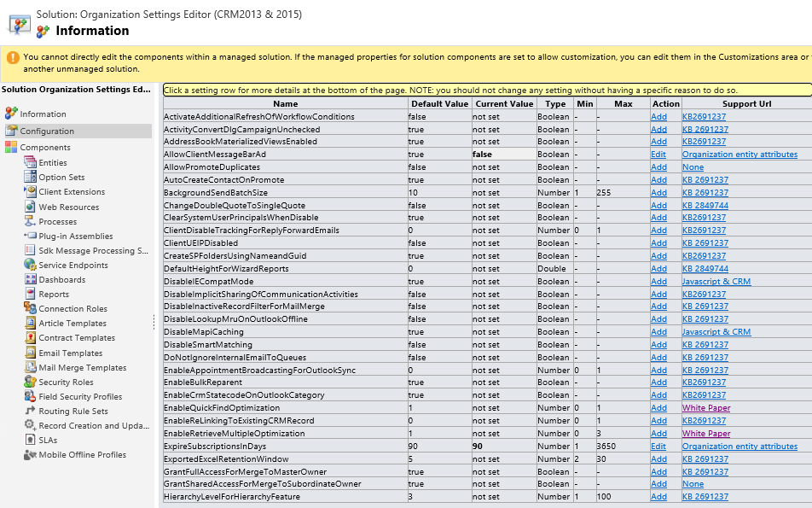This screenshot has height=508, width=812.
Task: Click the Web Resources icon
Action: coord(30,207)
